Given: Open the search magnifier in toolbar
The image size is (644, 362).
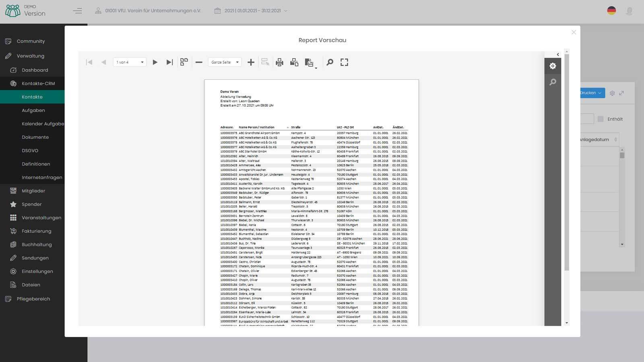Looking at the screenshot, I should pos(330,62).
